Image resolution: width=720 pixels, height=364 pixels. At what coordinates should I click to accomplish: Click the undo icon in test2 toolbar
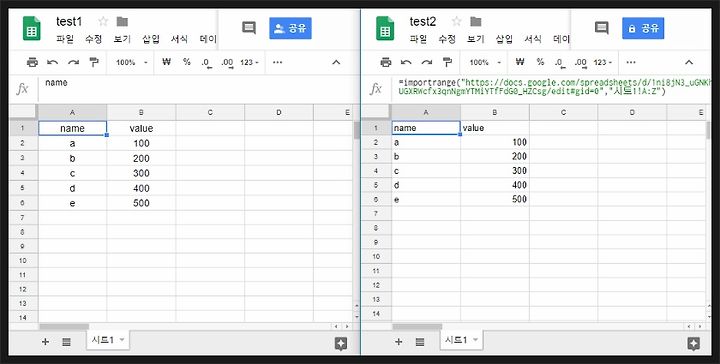pyautogui.click(x=406, y=62)
